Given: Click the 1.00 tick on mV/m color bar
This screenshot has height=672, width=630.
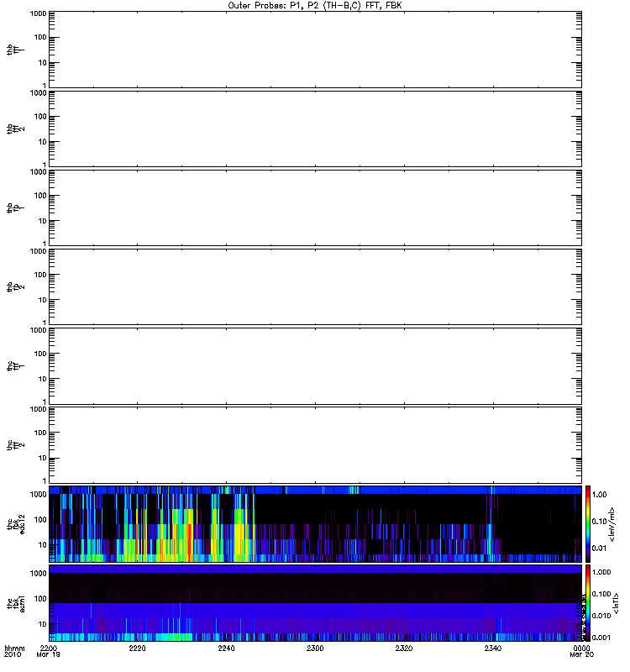Looking at the screenshot, I should 600,495.
